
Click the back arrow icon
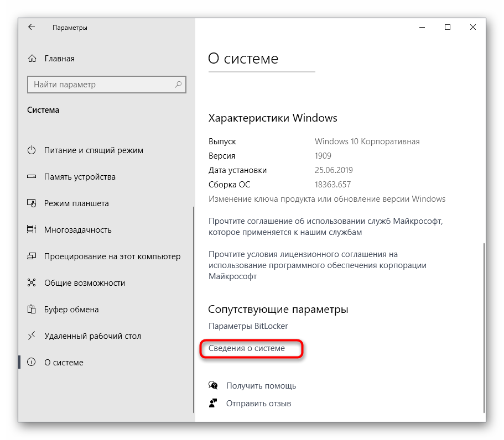pyautogui.click(x=32, y=27)
